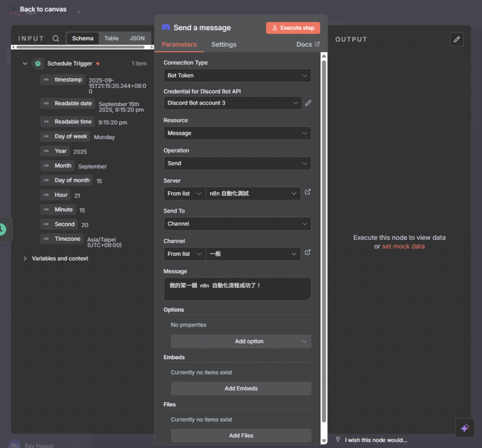Open the AI assistant sparkle button
Image resolution: width=482 pixels, height=448 pixels.
(465, 428)
